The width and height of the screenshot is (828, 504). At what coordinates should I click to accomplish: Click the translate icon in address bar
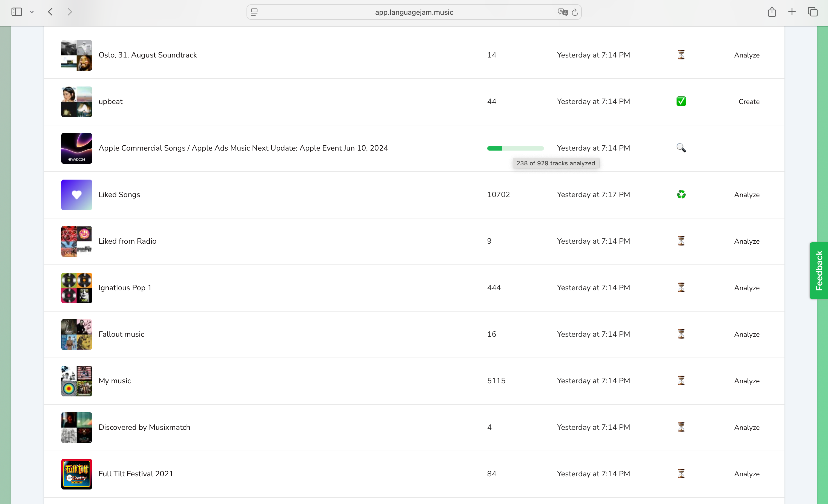[x=562, y=12]
